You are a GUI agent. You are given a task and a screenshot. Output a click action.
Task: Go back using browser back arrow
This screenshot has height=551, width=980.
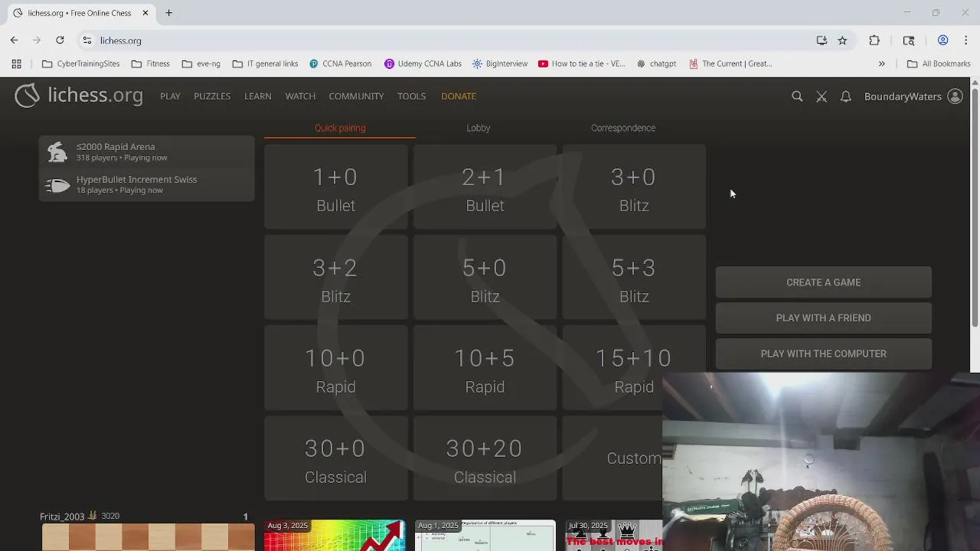tap(14, 41)
